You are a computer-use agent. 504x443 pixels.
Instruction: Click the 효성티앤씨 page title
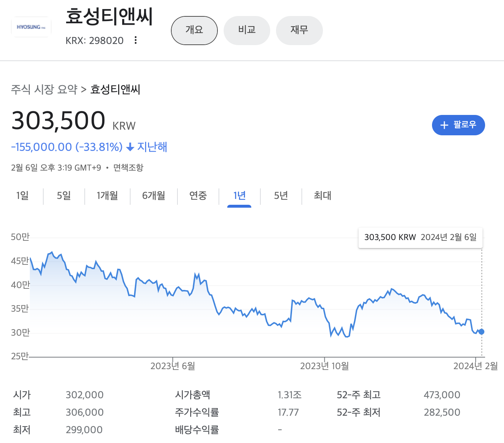tap(109, 17)
